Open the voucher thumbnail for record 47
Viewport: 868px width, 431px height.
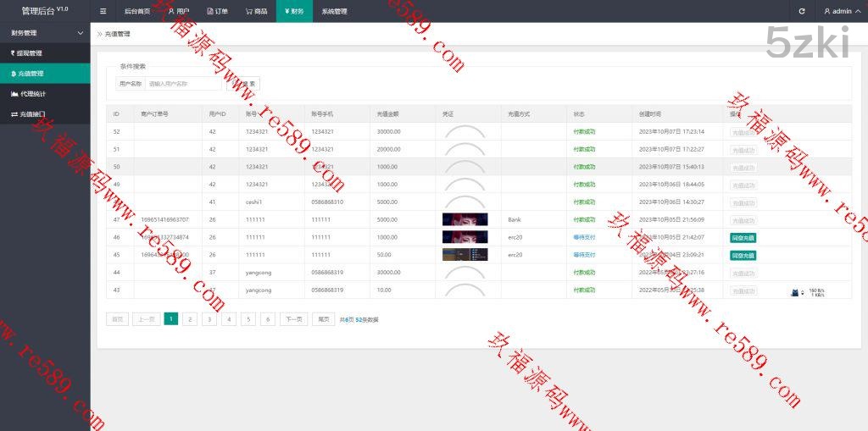pos(465,219)
